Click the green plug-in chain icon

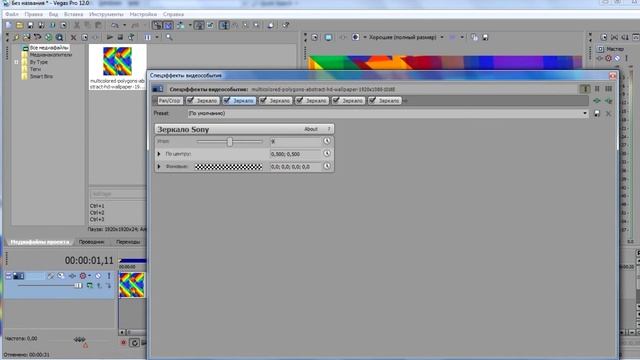click(x=597, y=100)
